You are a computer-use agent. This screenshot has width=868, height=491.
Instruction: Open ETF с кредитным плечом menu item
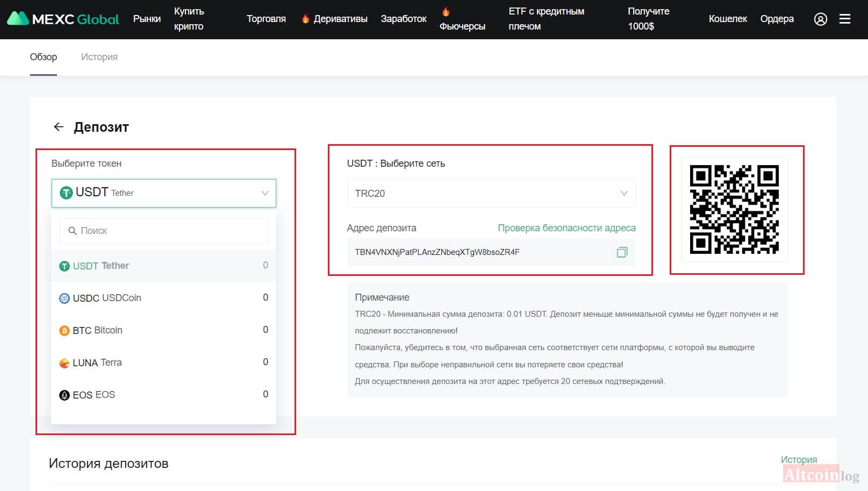pos(546,19)
